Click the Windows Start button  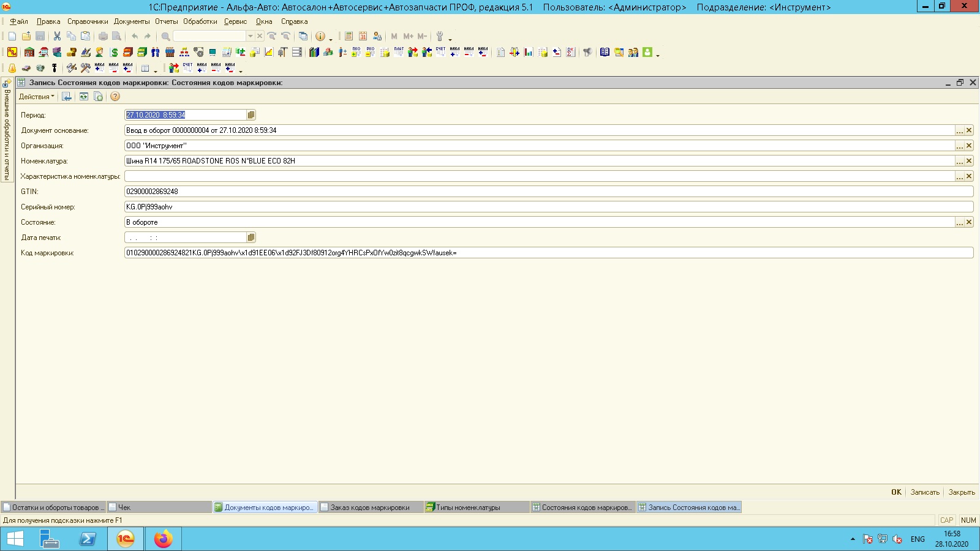click(15, 539)
